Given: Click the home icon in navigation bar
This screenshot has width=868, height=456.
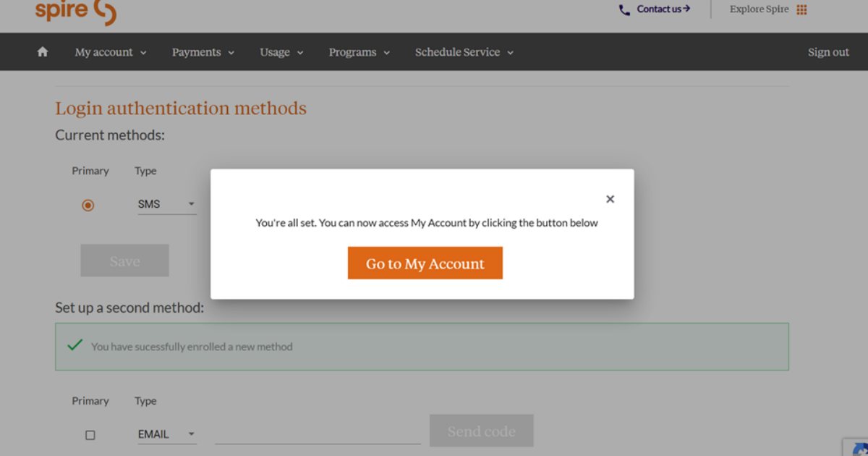Looking at the screenshot, I should (x=43, y=52).
